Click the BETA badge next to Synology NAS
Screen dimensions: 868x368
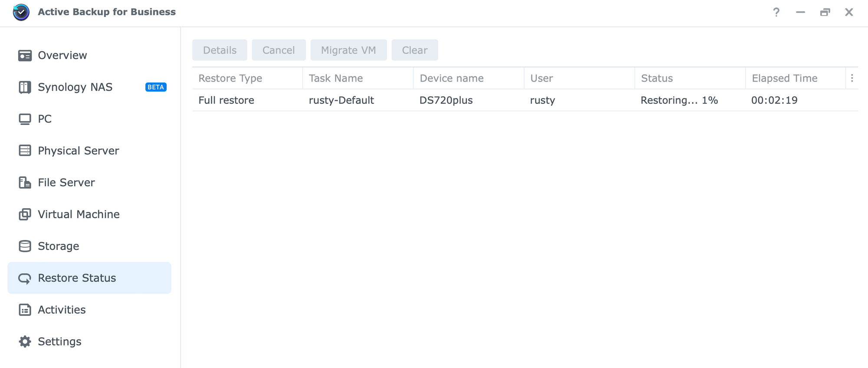(156, 87)
